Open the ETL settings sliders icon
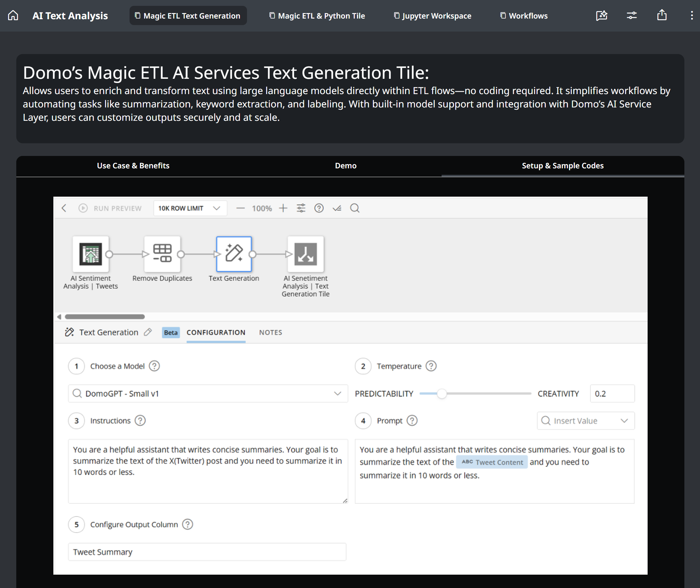This screenshot has width=700, height=588. (x=301, y=208)
